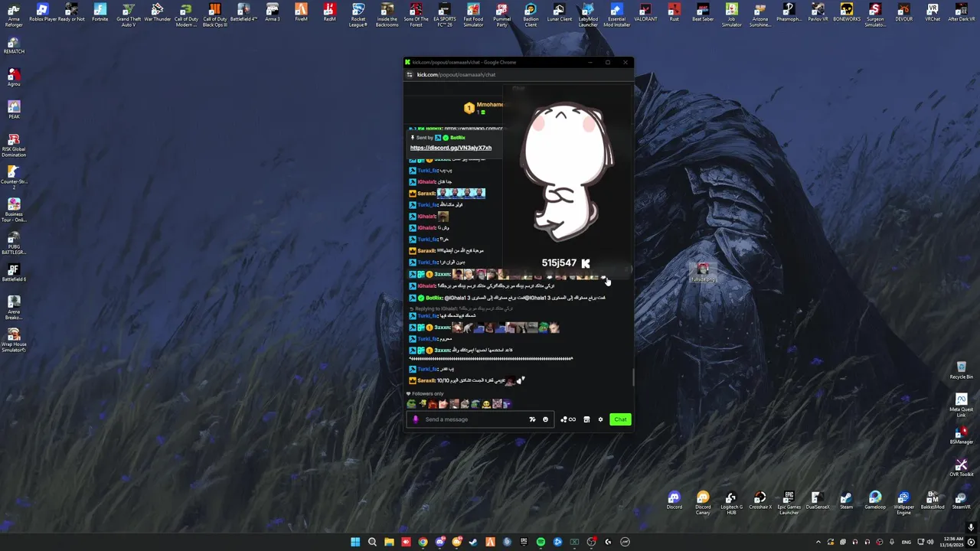Select the War Thunder desktop icon

coord(157,12)
